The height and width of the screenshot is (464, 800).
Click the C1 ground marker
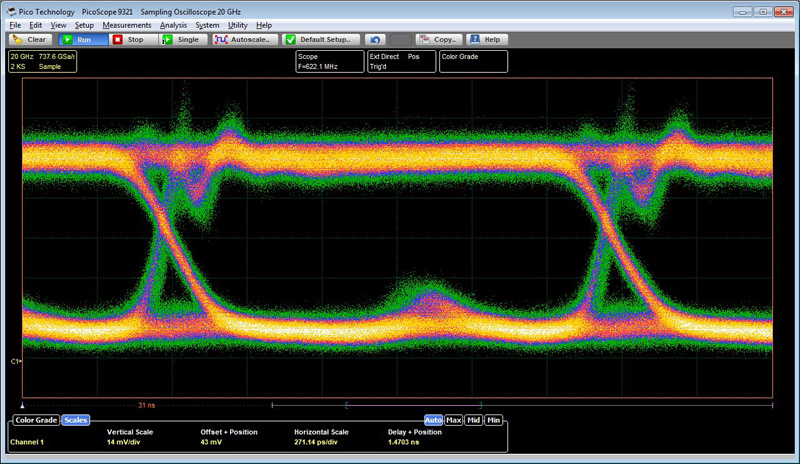[16, 361]
